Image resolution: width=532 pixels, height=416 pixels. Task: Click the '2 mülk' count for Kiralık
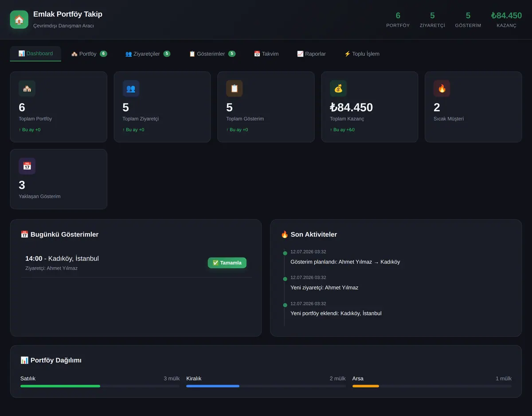337,378
